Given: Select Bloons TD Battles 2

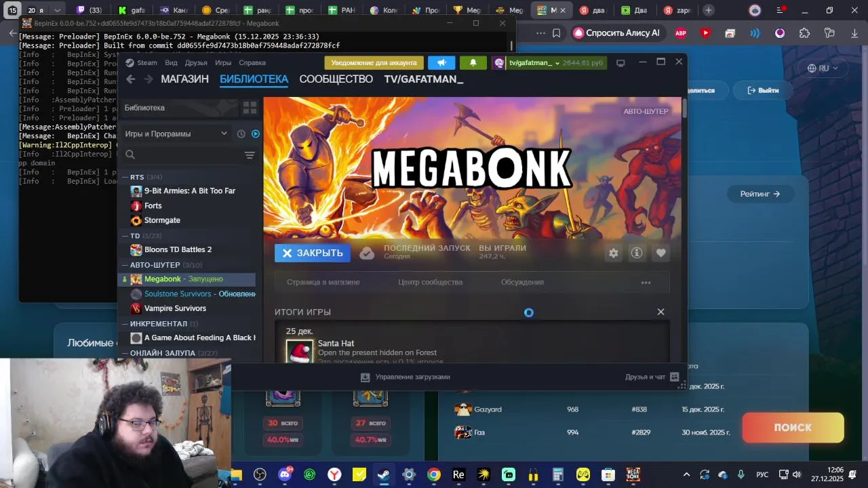Looking at the screenshot, I should tap(178, 249).
